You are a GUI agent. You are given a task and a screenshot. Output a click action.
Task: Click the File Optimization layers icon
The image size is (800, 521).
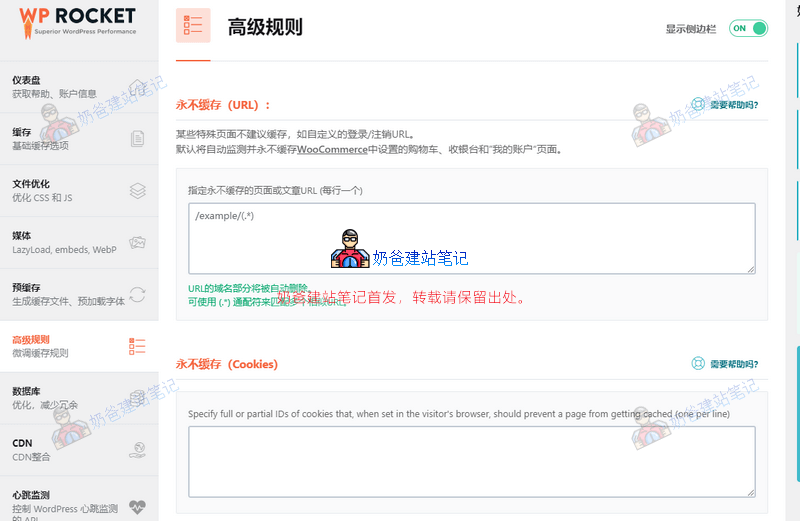(137, 191)
